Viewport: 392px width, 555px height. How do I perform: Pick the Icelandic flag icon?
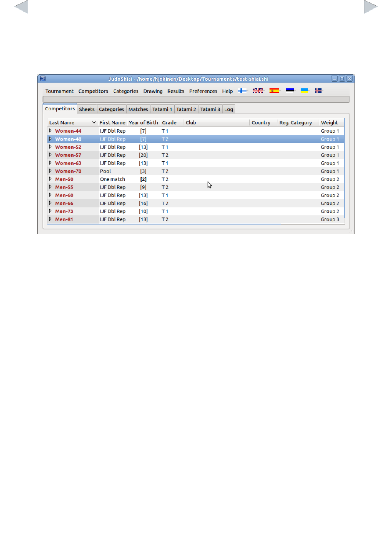(x=319, y=91)
